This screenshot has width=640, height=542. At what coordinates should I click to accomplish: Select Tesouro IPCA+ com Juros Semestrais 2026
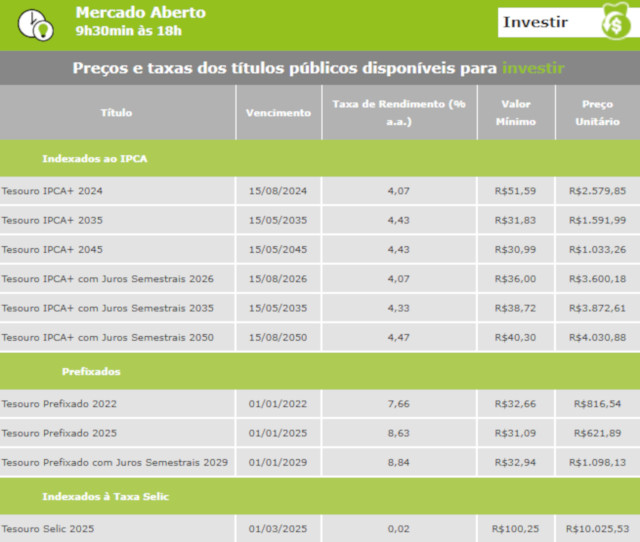point(107,279)
